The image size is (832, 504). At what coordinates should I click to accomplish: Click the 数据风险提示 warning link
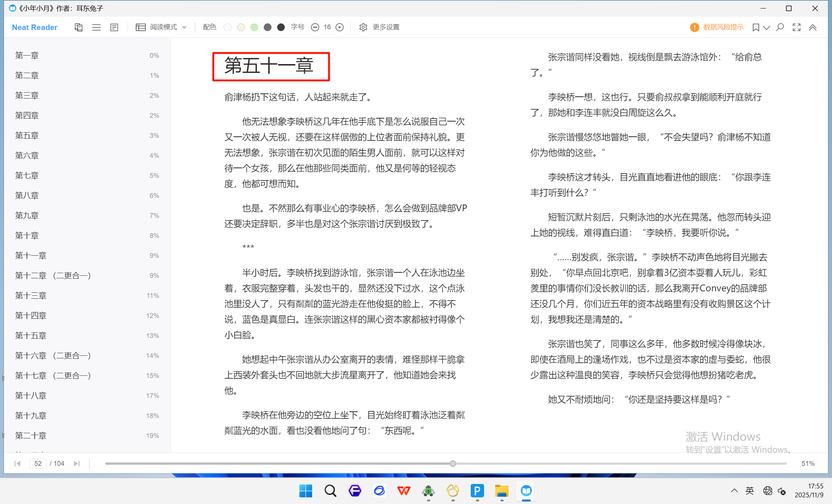723,27
